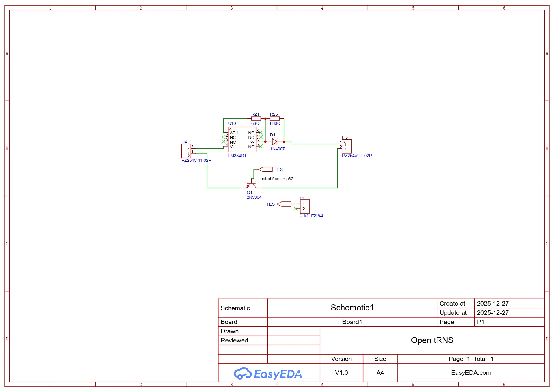Click the Schematic1 title field
This screenshot has height=392, width=554.
[x=352, y=308]
